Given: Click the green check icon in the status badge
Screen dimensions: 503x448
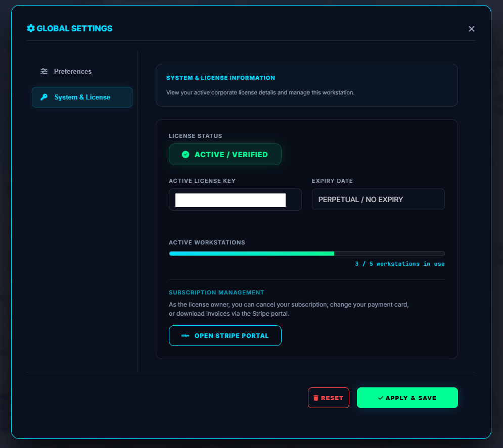Looking at the screenshot, I should (x=186, y=154).
